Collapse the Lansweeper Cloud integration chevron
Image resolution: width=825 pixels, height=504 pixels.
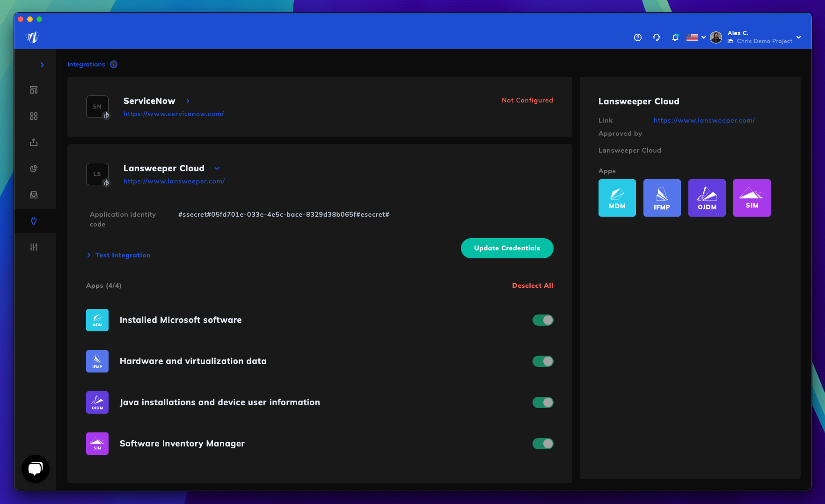[x=217, y=168]
